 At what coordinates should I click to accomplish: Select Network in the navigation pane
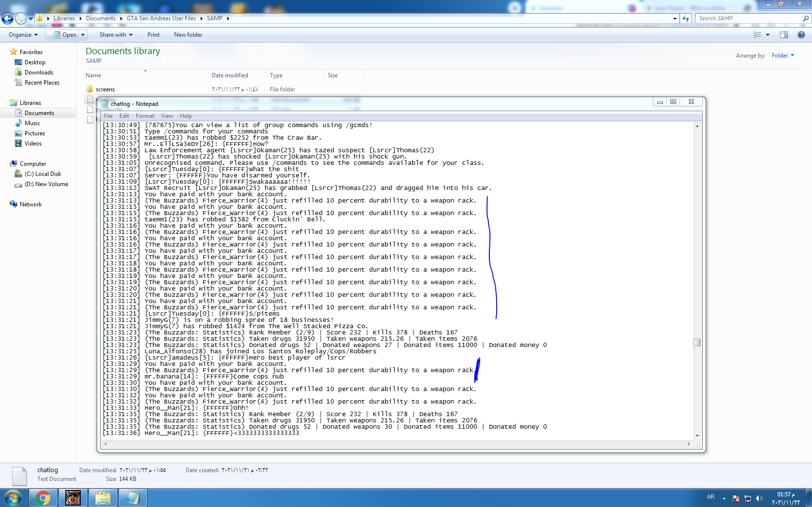point(30,204)
